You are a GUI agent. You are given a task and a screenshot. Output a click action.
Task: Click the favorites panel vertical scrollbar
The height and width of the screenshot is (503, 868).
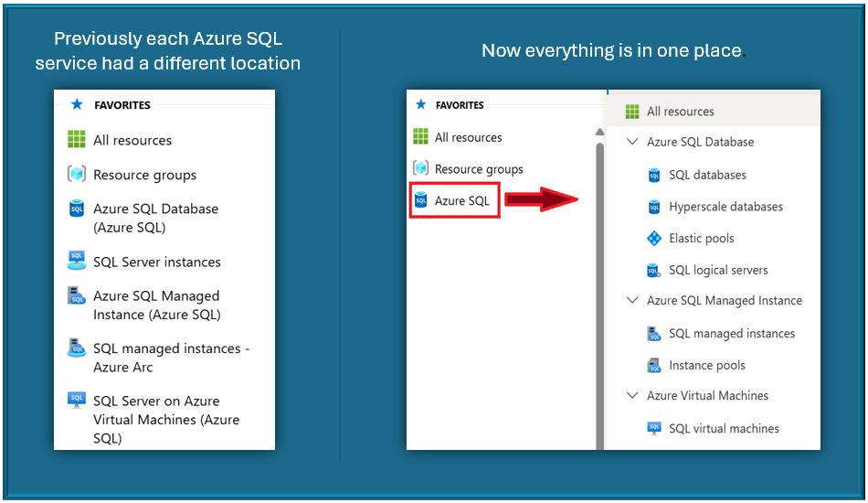click(x=599, y=274)
